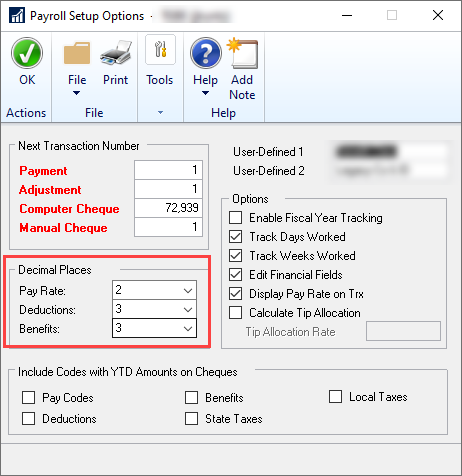Expand the Tools group arrow

tap(160, 113)
